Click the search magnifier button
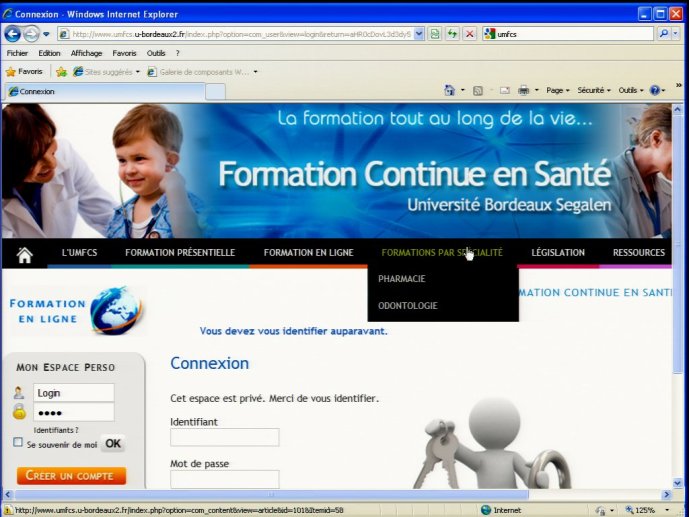689x517 pixels. tap(664, 33)
